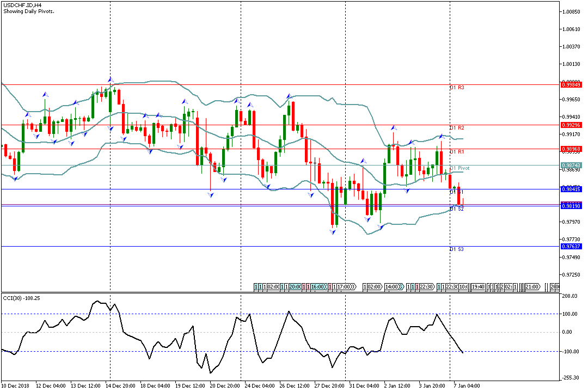This screenshot has height=392, width=588.
Task: Click the 'Showing Daily Pivots.' label
Action: (29, 11)
